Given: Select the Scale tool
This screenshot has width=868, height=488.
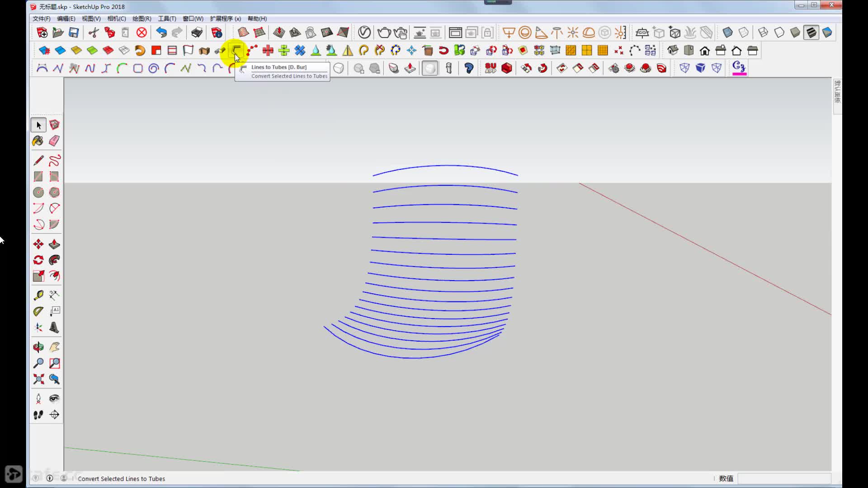Looking at the screenshot, I should coord(38,276).
